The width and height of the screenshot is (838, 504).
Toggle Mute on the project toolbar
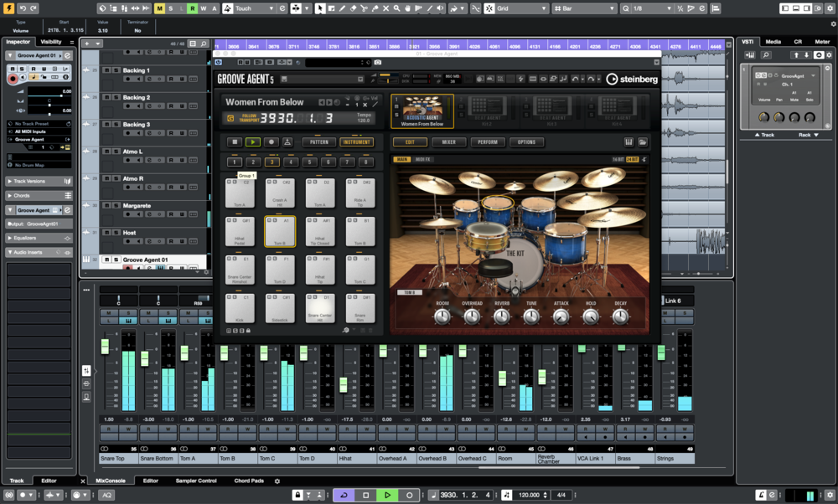click(158, 8)
